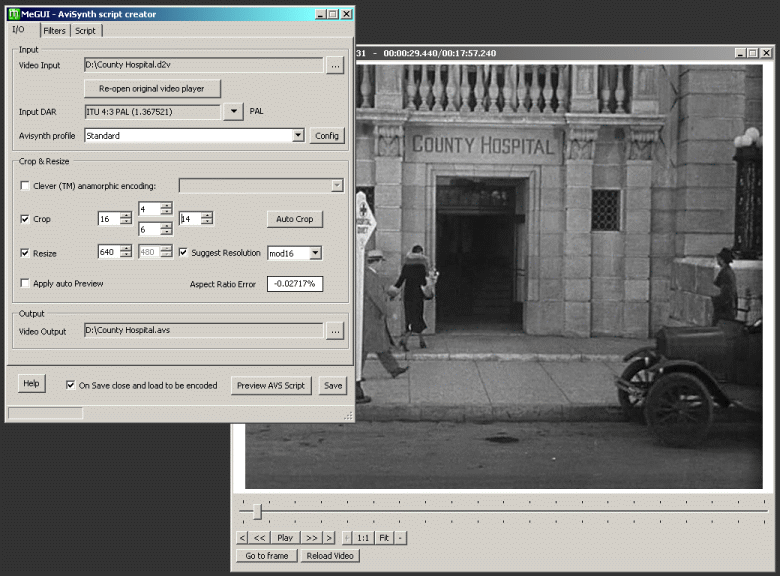Viewport: 780px width, 576px height.
Task: Click Go to frame button
Action: [267, 556]
